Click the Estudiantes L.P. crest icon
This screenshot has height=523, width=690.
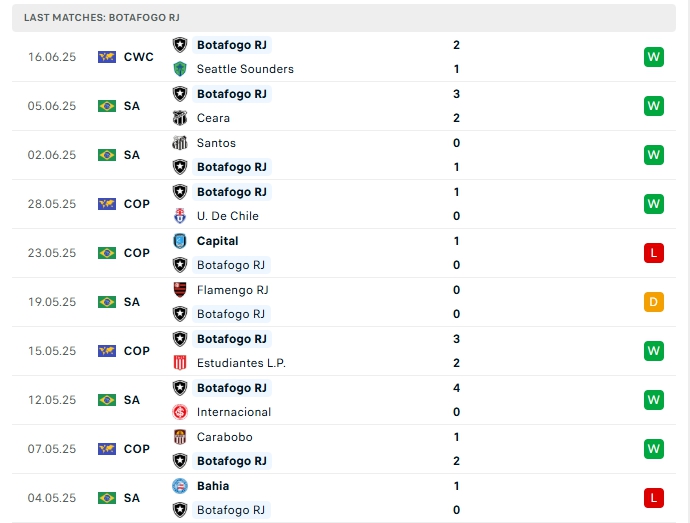180,363
